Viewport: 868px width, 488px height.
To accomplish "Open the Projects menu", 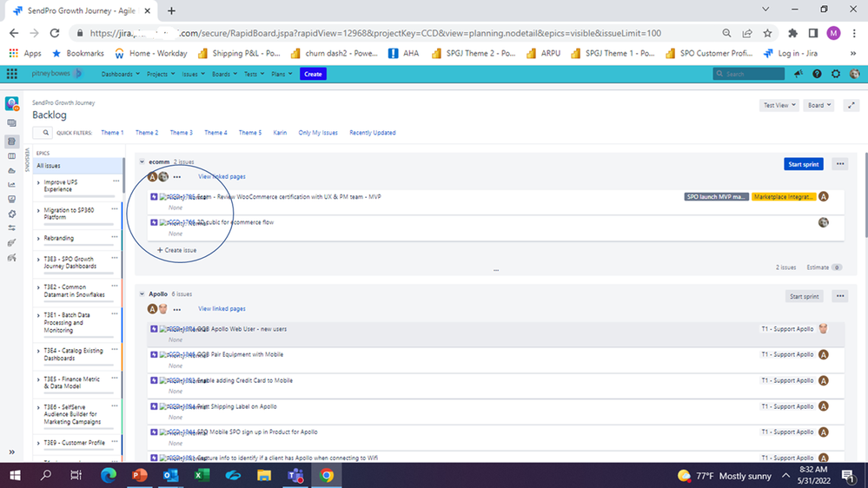I will pyautogui.click(x=161, y=74).
